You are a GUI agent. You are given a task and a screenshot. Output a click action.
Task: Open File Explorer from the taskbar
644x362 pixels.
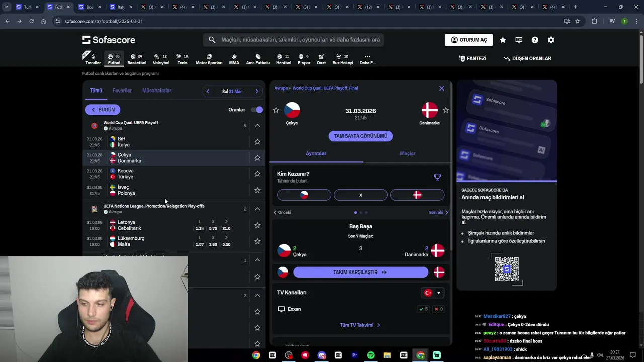pos(387,355)
